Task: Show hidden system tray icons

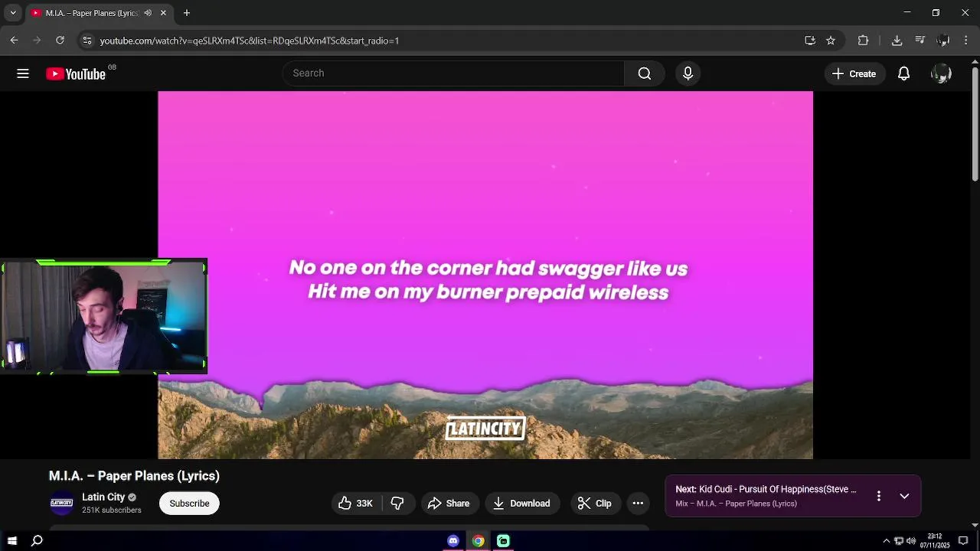Action: tap(886, 541)
